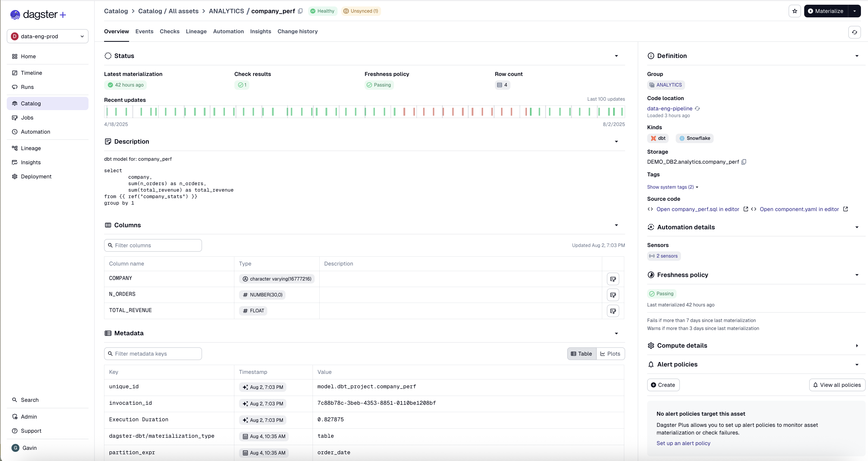
Task: Open the Change history tab
Action: [x=298, y=31]
